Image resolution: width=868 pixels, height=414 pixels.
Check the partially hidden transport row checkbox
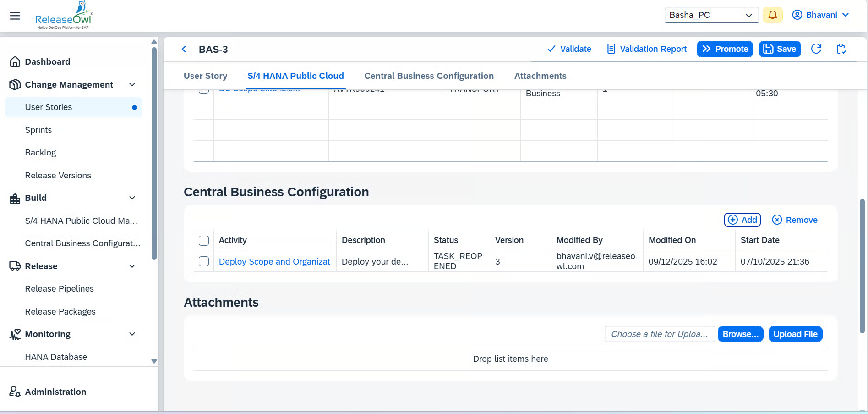[204, 91]
